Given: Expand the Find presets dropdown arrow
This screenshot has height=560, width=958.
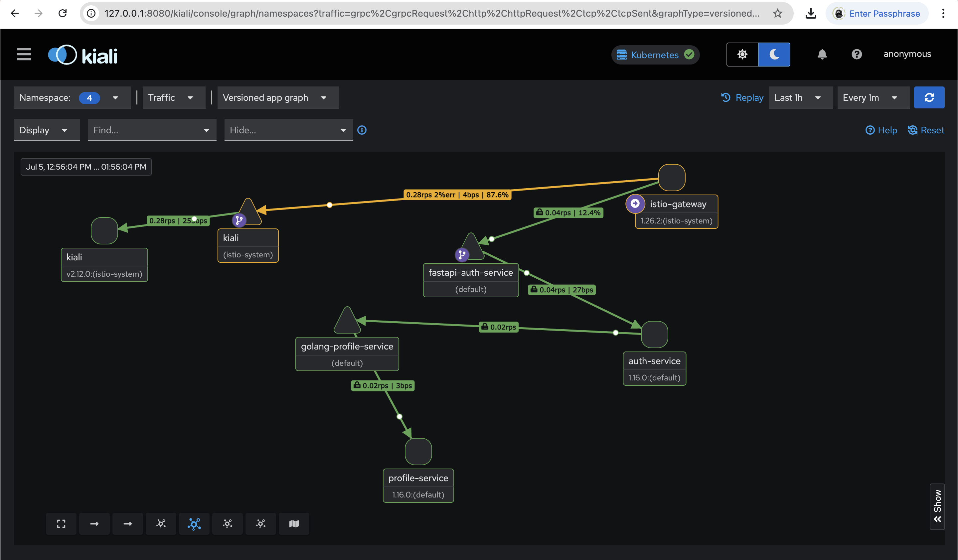Looking at the screenshot, I should [207, 130].
